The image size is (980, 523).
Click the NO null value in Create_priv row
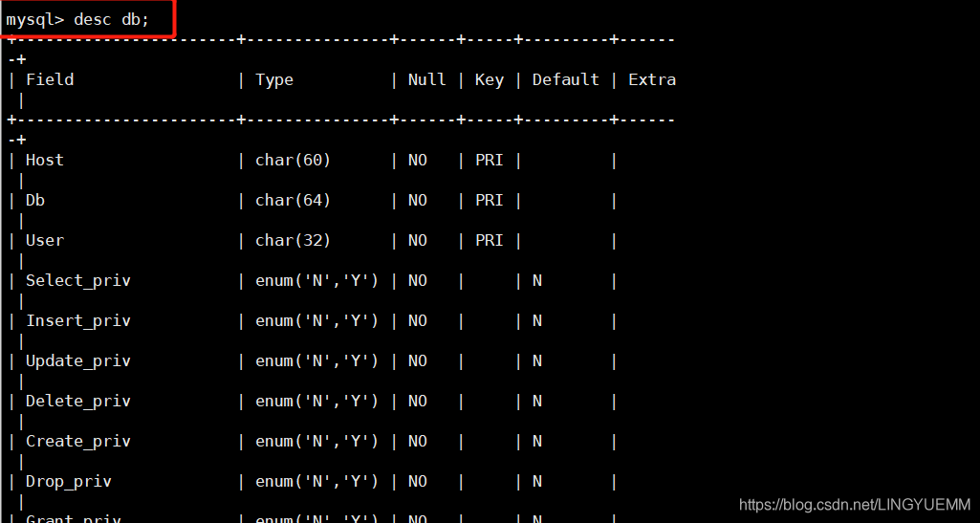tap(418, 441)
